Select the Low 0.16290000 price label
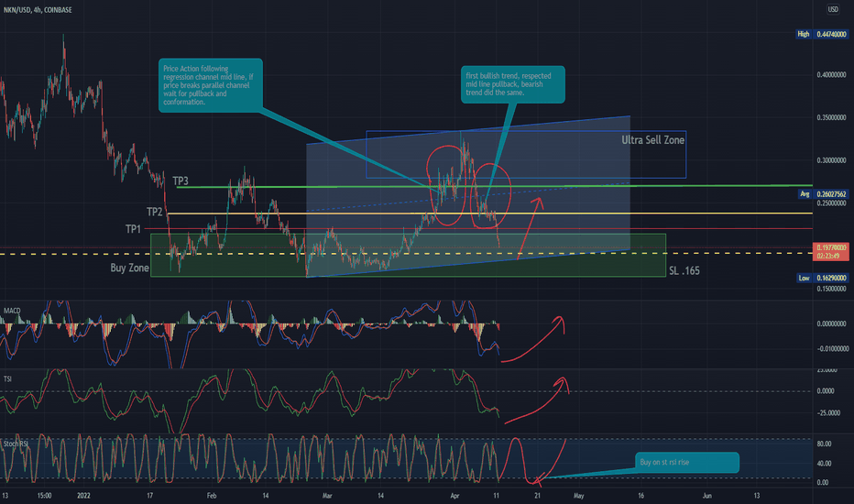Viewport: 854px width, 504px height. (822, 278)
